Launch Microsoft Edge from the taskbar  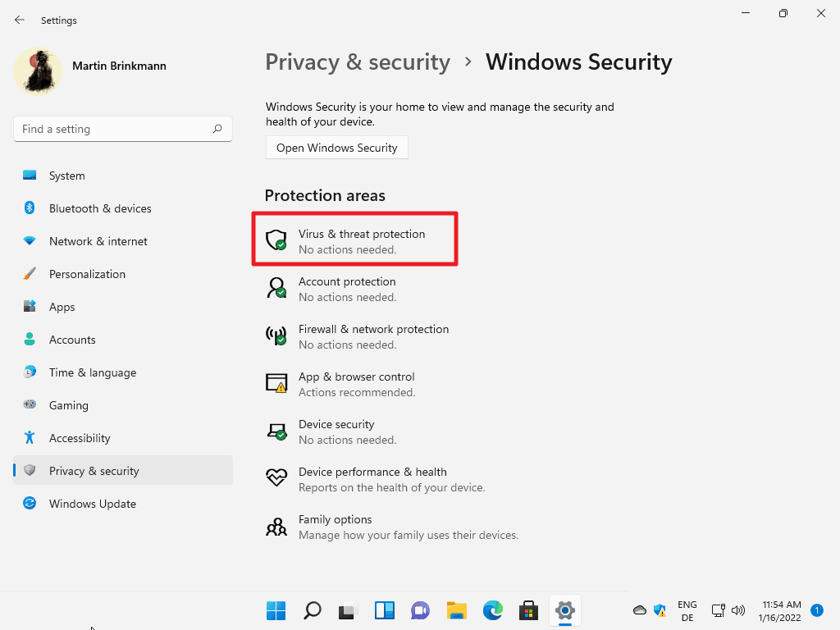(x=492, y=610)
